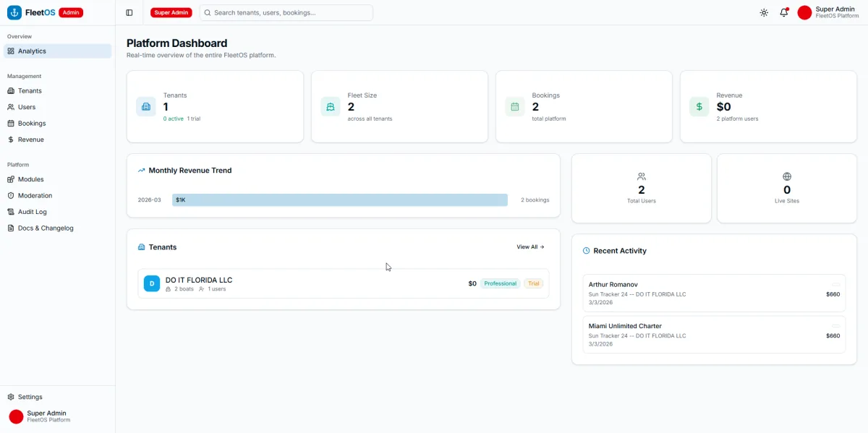Open Moderation page from sidebar
Screen dimensions: 868x433
tap(35, 196)
